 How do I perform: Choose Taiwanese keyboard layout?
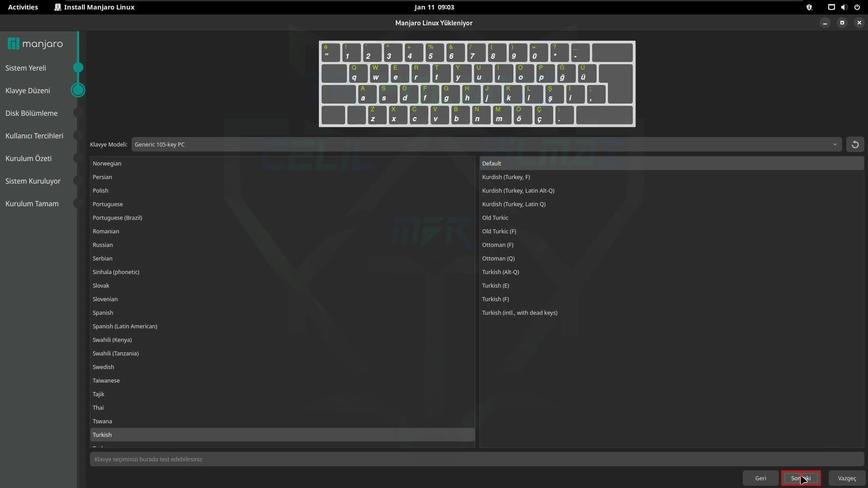[x=282, y=380]
